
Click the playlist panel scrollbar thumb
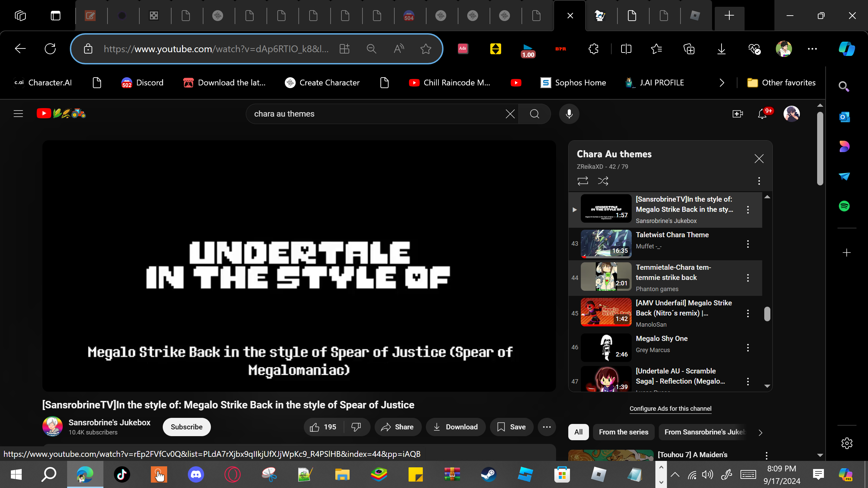[767, 314]
